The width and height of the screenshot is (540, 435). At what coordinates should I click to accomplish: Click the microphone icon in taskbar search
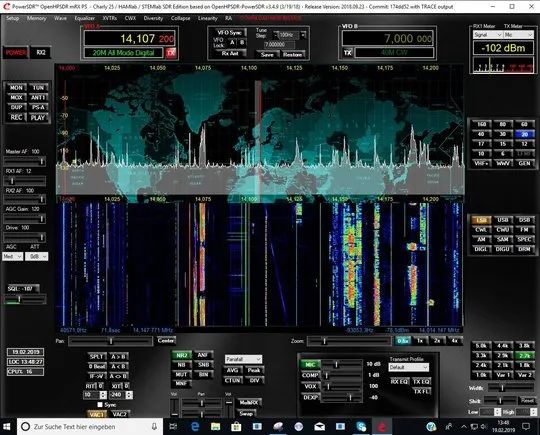[154, 427]
